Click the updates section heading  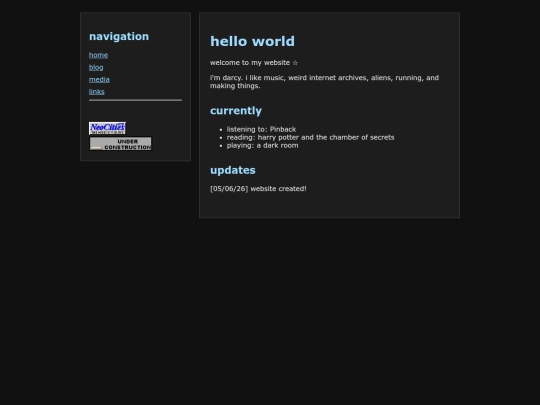coord(233,170)
